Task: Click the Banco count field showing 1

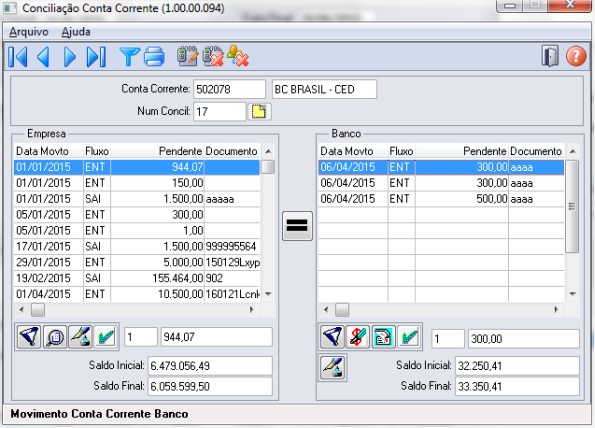Action: [448, 338]
